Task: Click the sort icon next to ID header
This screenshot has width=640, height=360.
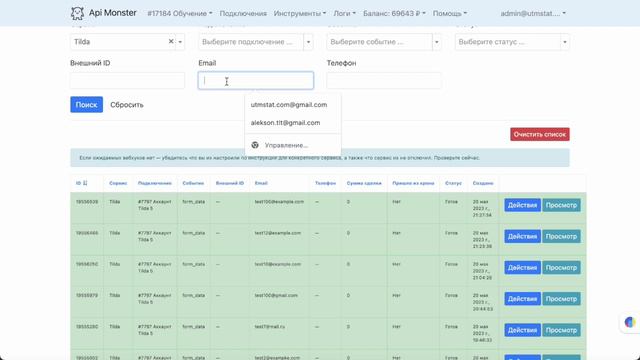Action: click(x=85, y=183)
